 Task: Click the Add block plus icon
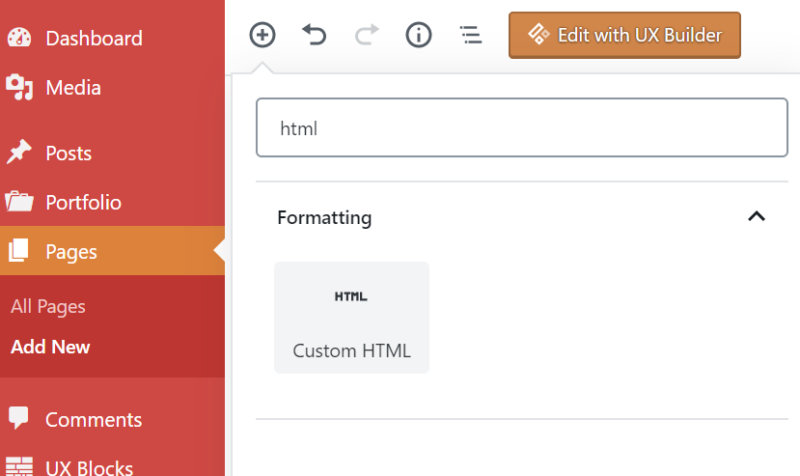(262, 35)
